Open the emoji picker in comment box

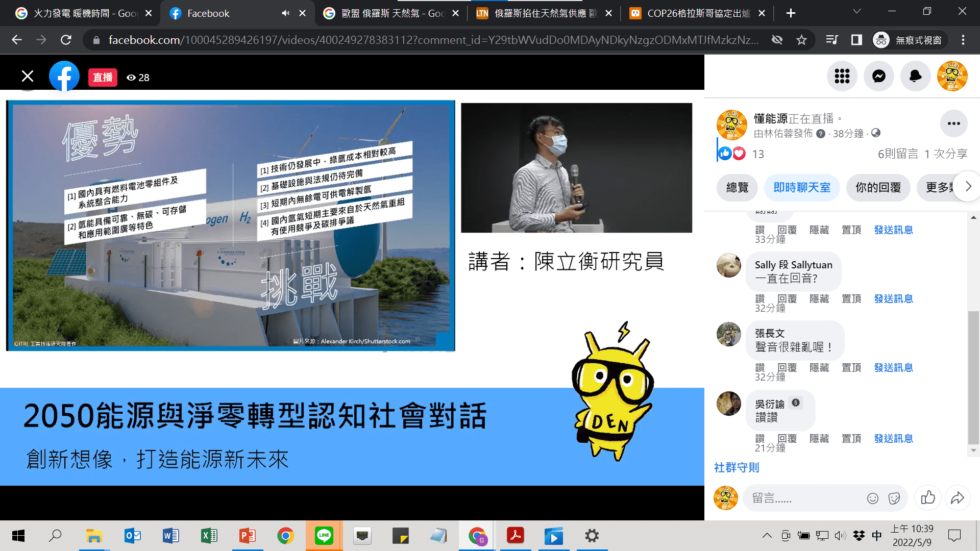tap(873, 498)
